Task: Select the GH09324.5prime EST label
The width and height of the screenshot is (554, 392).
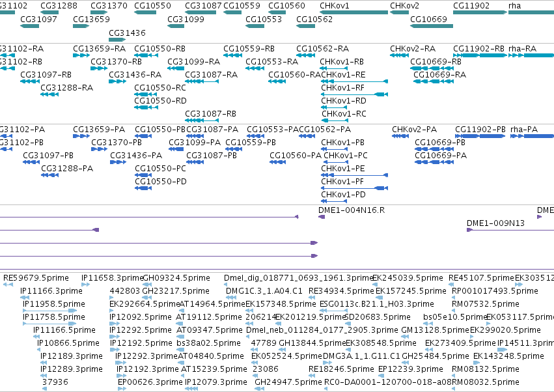Action: tap(176, 278)
